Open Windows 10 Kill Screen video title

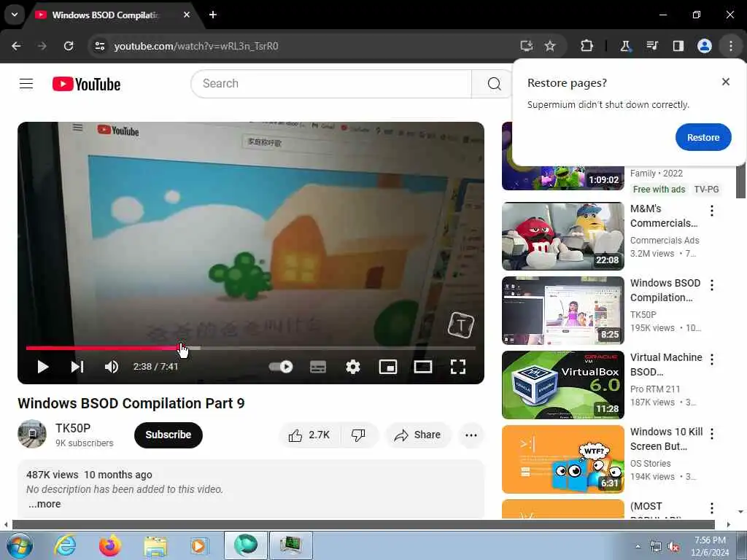[x=666, y=438]
